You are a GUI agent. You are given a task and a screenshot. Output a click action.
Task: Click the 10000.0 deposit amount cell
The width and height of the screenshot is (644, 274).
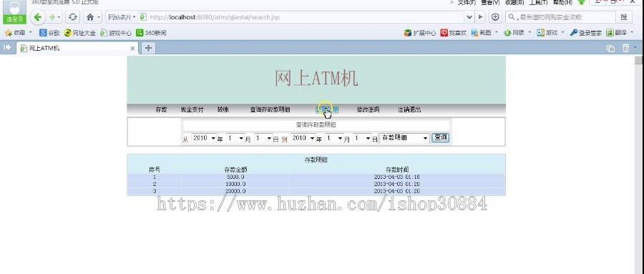(236, 184)
